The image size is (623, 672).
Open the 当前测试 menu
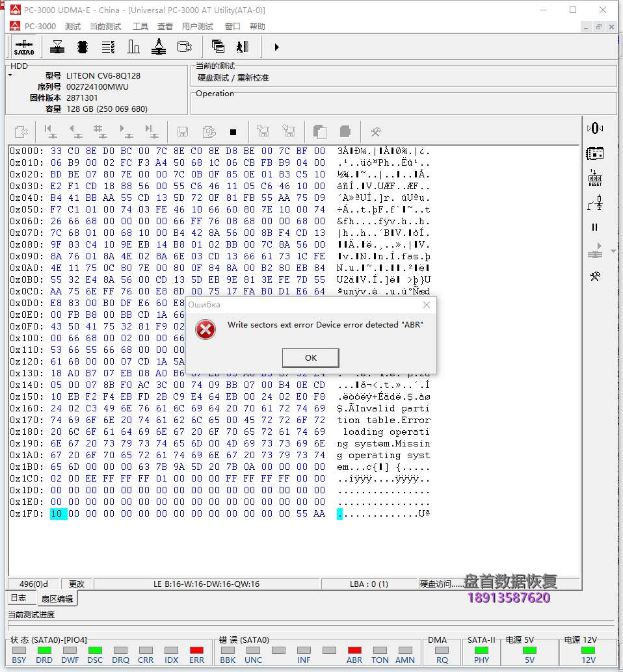105,26
